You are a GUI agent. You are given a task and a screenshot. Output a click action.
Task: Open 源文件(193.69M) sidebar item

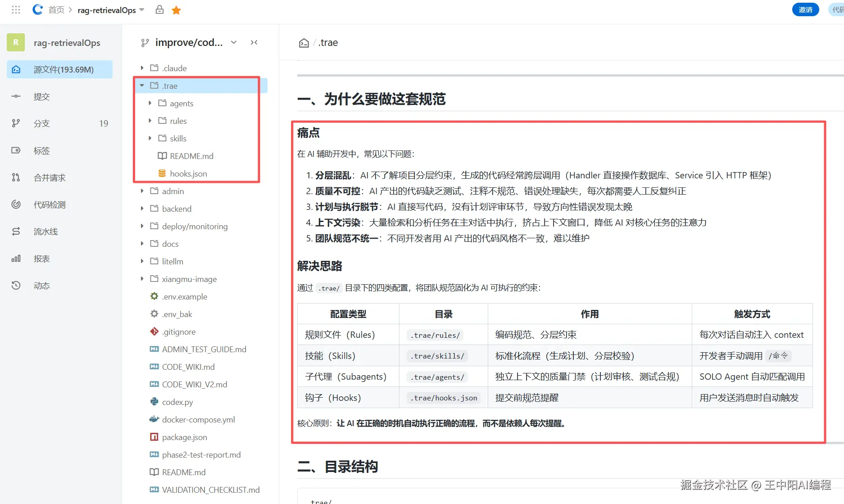tap(59, 69)
